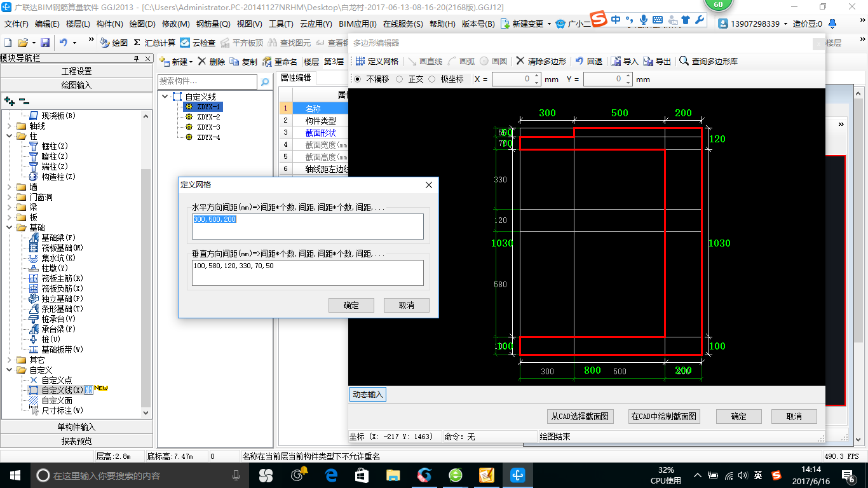Screen dimensions: 868x488
Task: Collapse 自定义线 component tree node
Action: [x=166, y=97]
